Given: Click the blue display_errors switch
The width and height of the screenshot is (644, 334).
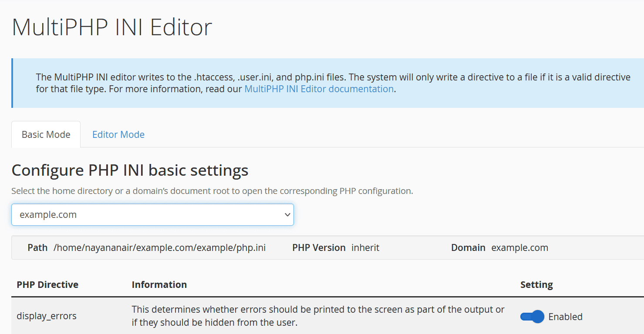Looking at the screenshot, I should pos(532,317).
